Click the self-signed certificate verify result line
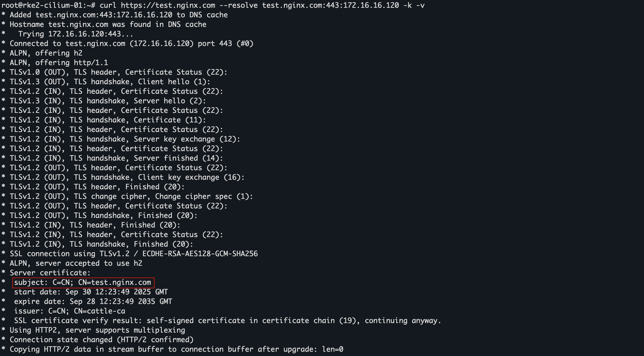644x356 pixels. coord(227,321)
